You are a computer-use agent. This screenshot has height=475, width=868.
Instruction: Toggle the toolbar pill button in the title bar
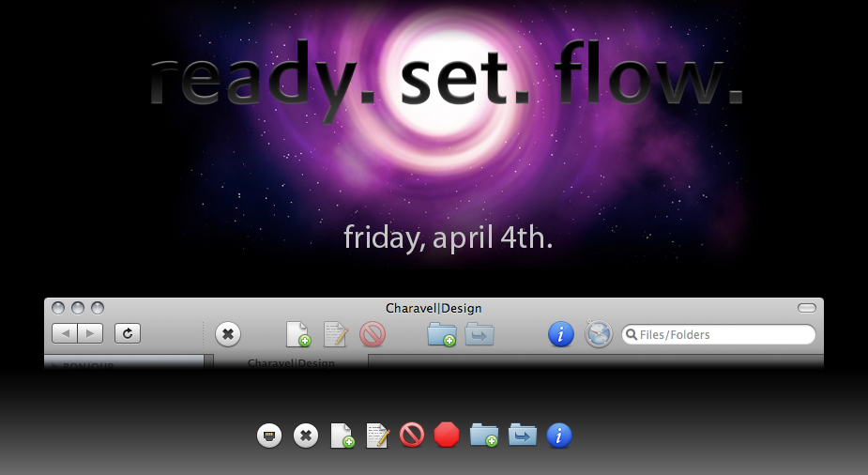pyautogui.click(x=807, y=308)
